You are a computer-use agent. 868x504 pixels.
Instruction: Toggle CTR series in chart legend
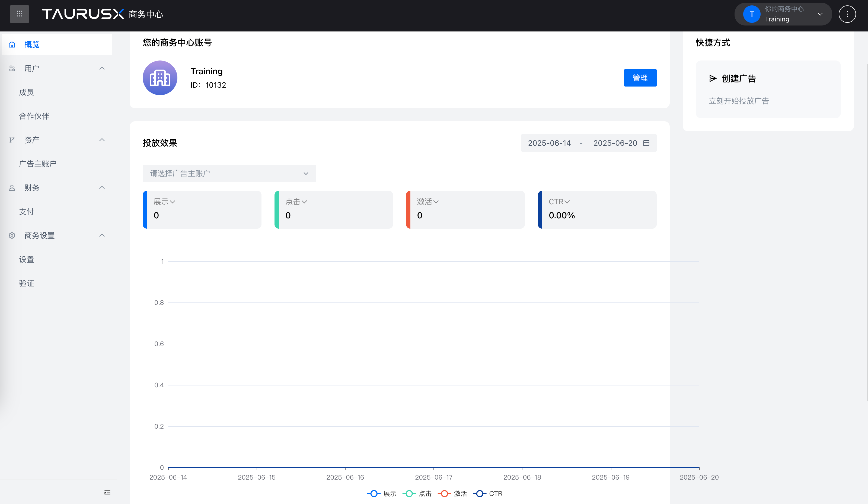(x=487, y=494)
